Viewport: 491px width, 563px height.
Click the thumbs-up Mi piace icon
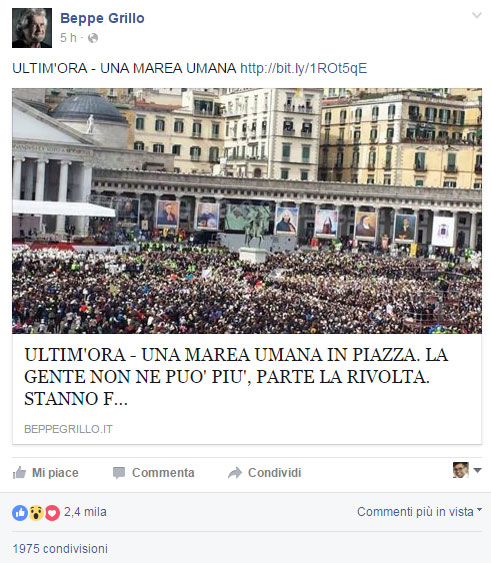pyautogui.click(x=19, y=473)
